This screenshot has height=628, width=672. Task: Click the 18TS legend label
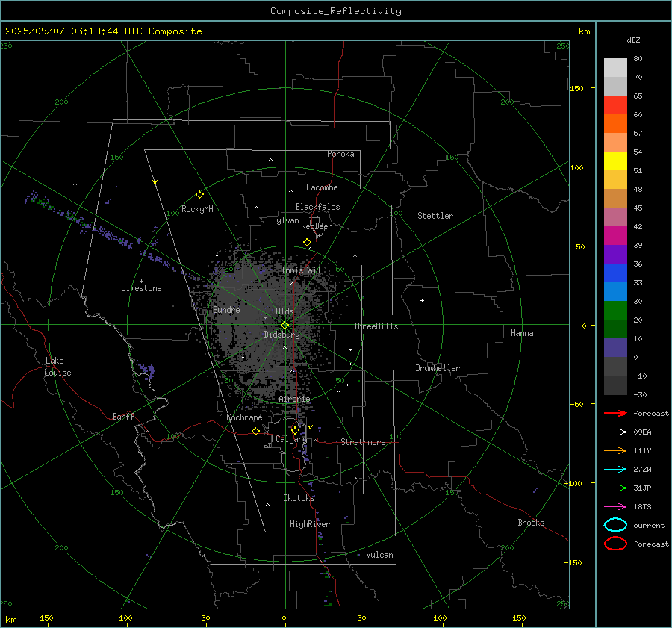click(642, 507)
